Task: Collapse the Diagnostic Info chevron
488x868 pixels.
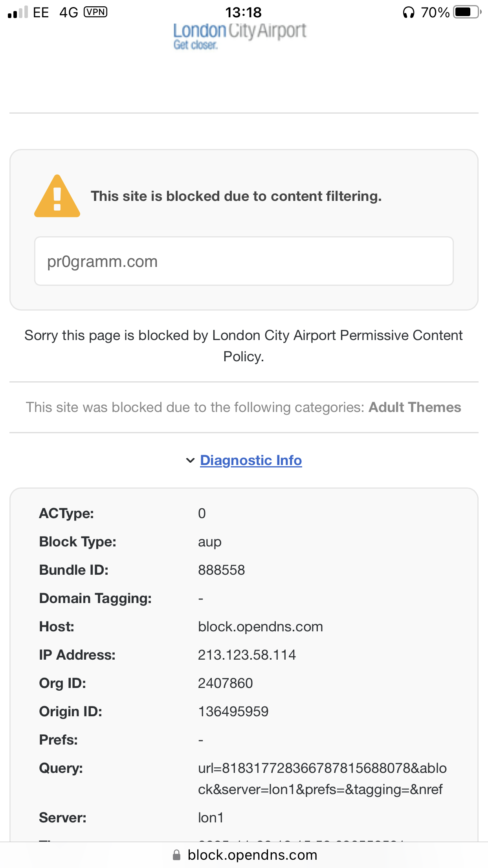Action: pyautogui.click(x=190, y=460)
